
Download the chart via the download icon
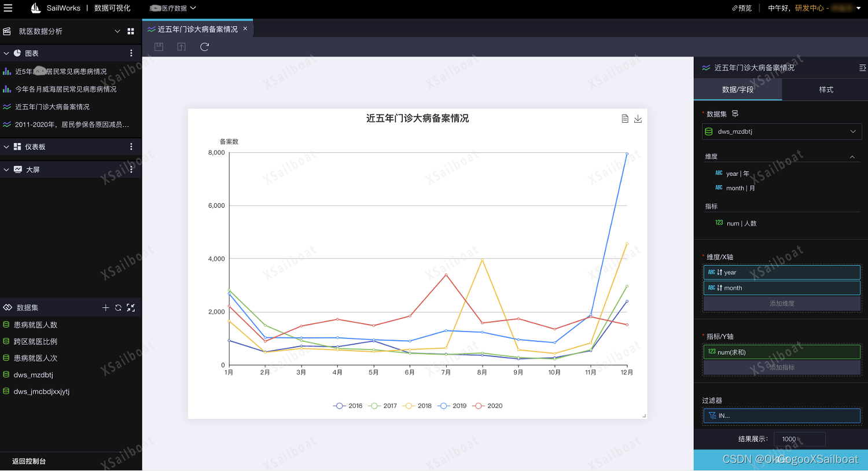638,118
